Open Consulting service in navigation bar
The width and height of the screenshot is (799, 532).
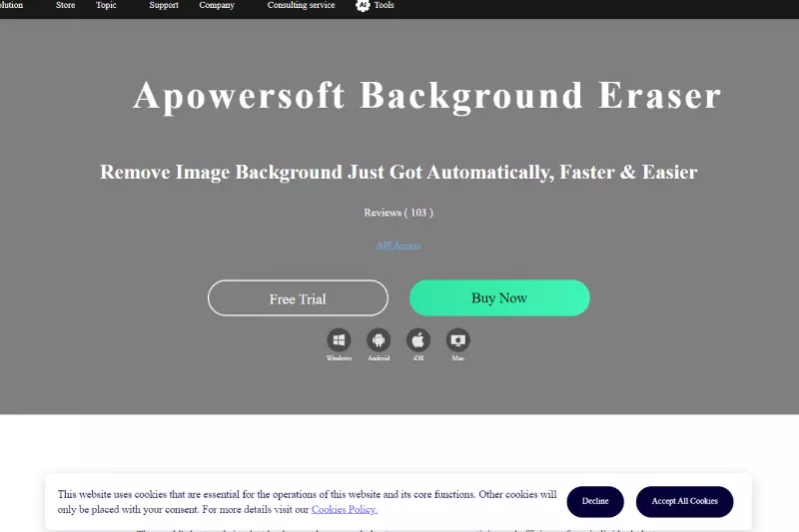pos(302,5)
